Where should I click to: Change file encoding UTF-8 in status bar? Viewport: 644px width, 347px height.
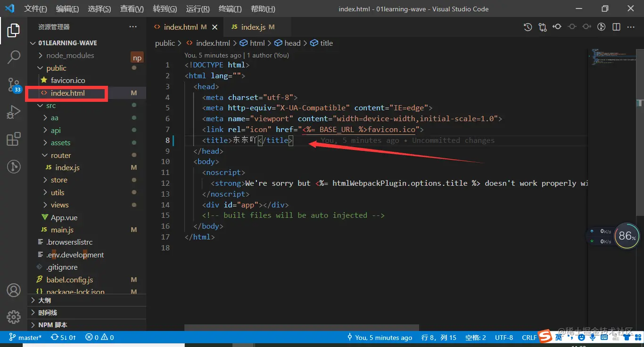click(x=504, y=338)
